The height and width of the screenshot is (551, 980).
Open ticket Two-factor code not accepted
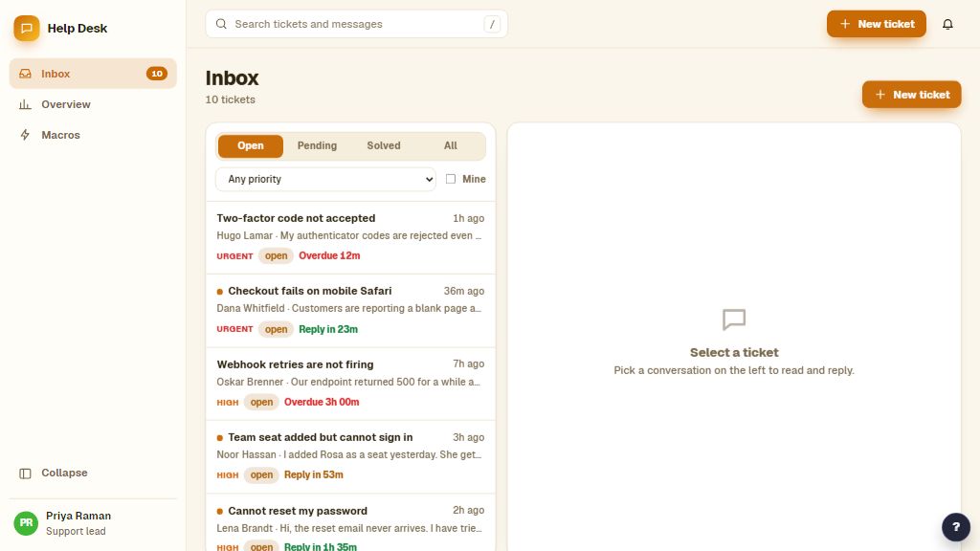tap(350, 237)
